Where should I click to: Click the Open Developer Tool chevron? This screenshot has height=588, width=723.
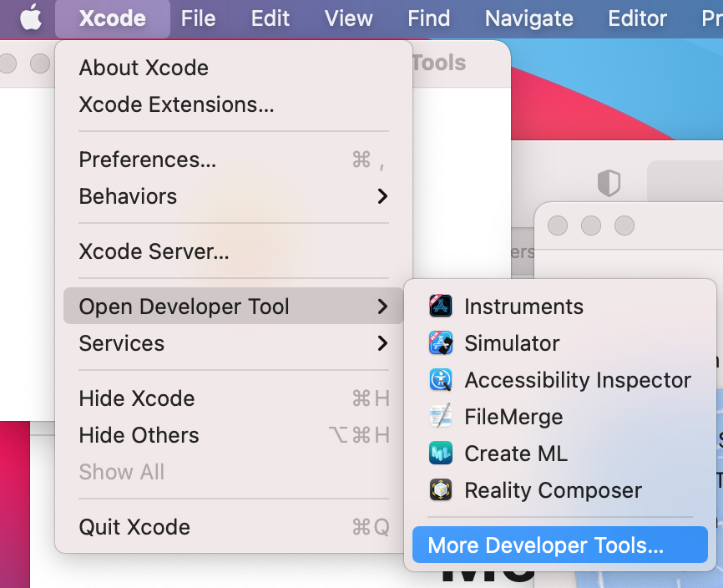point(382,307)
